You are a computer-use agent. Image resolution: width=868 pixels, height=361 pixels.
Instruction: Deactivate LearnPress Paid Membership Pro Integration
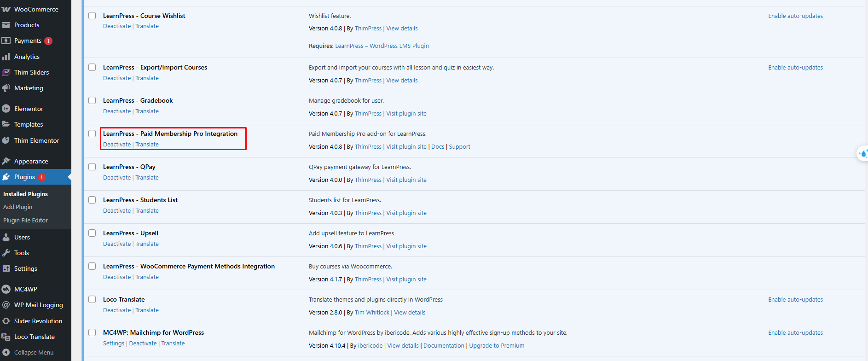tap(117, 145)
